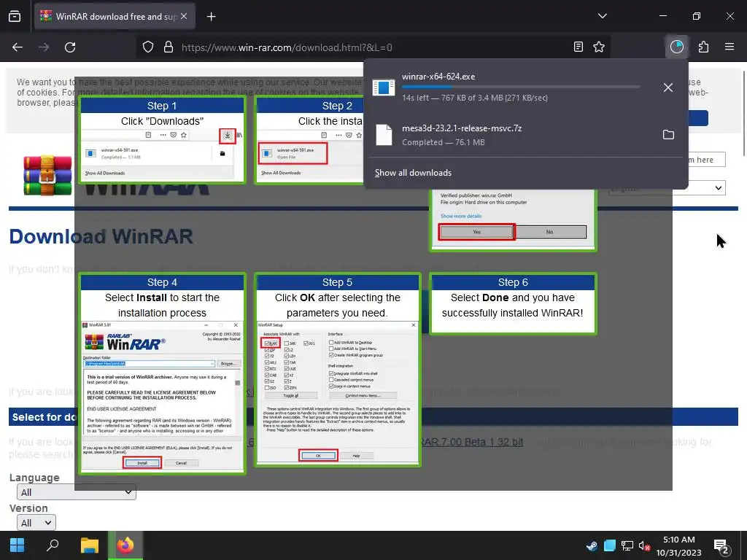Image resolution: width=747 pixels, height=560 pixels.
Task: Open the Windows Start menu
Action: coord(18,545)
